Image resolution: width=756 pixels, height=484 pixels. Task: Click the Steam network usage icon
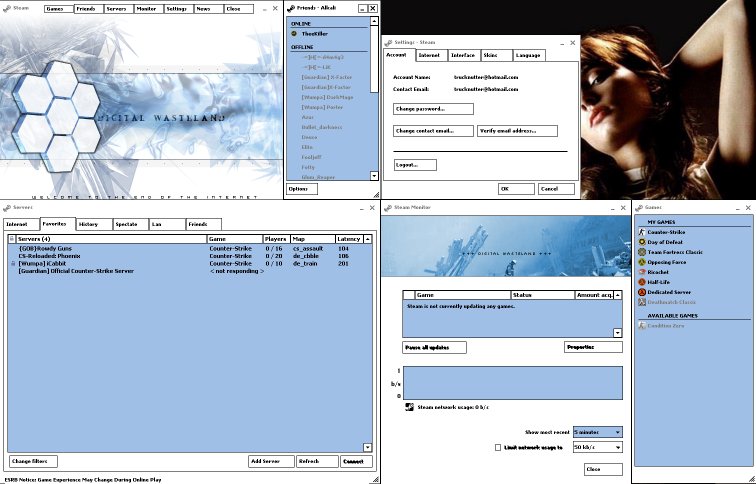[409, 407]
